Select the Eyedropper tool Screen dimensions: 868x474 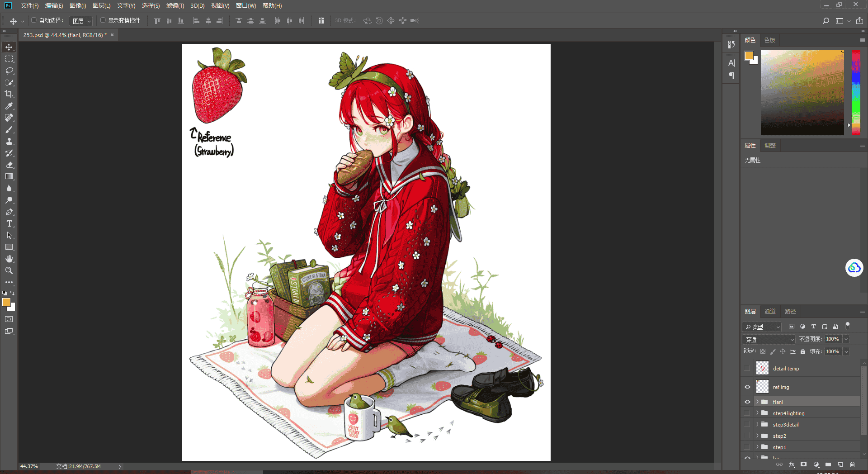point(9,106)
